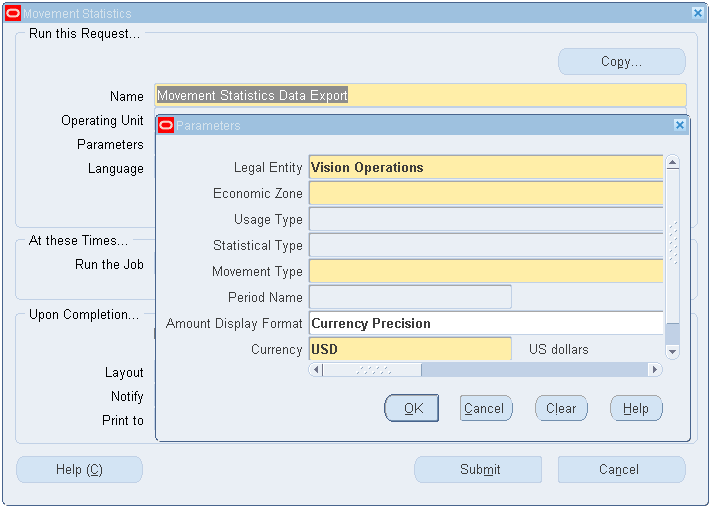Cancel the Movement Statistics window
711x508 pixels.
tap(621, 469)
